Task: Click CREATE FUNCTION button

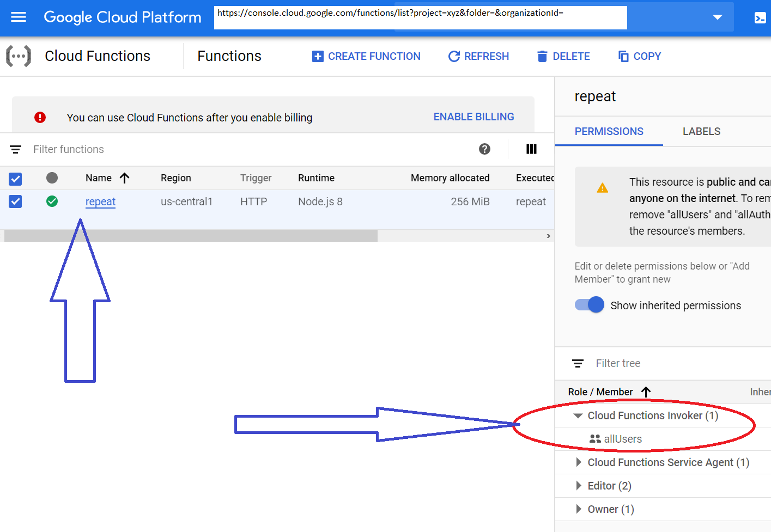Action: [x=366, y=56]
